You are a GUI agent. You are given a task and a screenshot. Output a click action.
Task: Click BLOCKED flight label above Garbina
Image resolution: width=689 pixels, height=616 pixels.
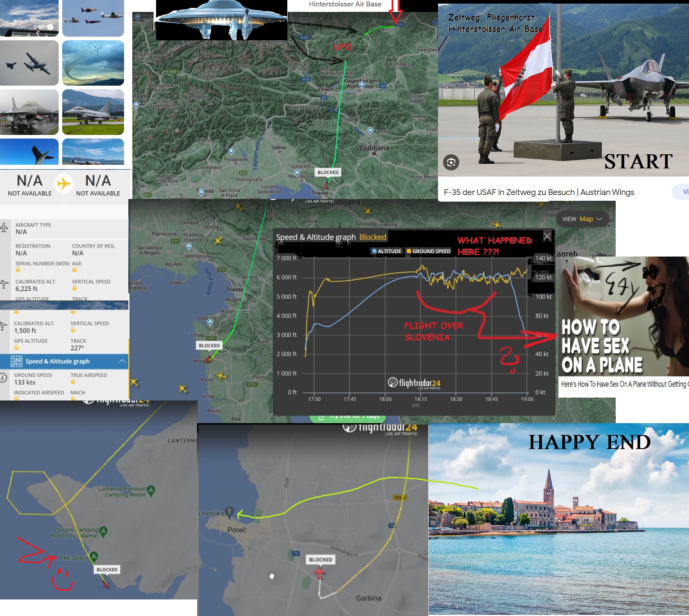coord(321,560)
